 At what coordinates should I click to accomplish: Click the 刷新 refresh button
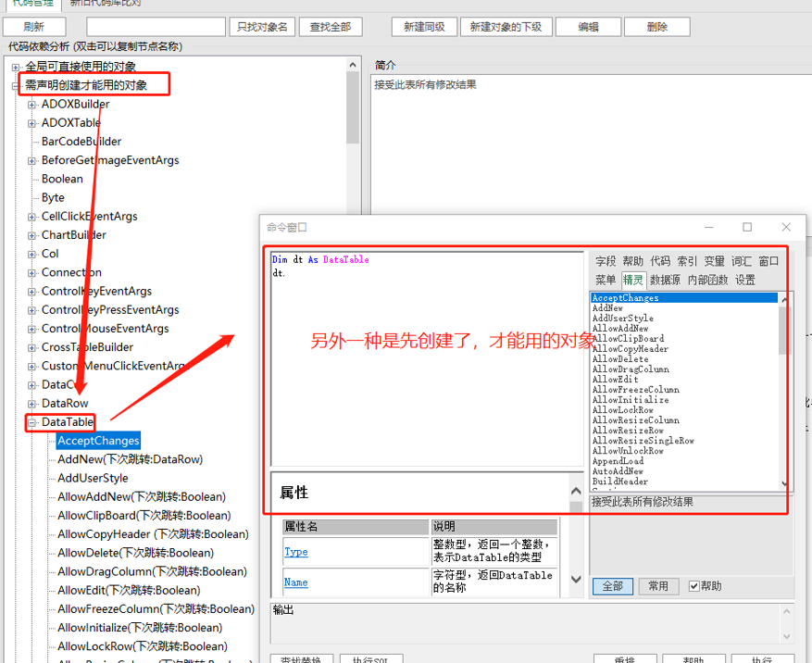[34, 27]
